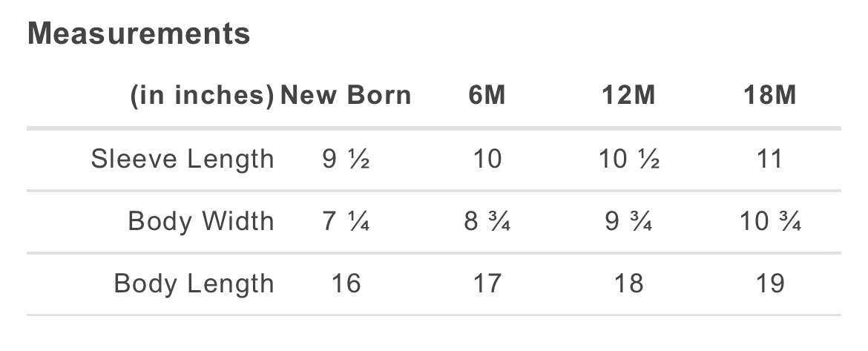This screenshot has height=351, width=868.
Task: Select 12M body width 9 ¾
Action: pos(629,221)
